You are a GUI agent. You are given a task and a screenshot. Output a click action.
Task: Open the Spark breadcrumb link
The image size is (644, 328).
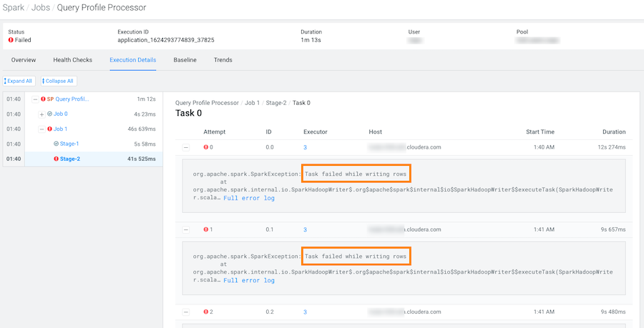click(13, 7)
